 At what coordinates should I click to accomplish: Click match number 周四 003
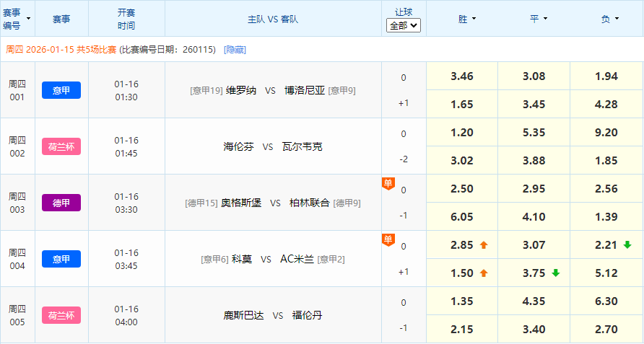click(x=17, y=203)
